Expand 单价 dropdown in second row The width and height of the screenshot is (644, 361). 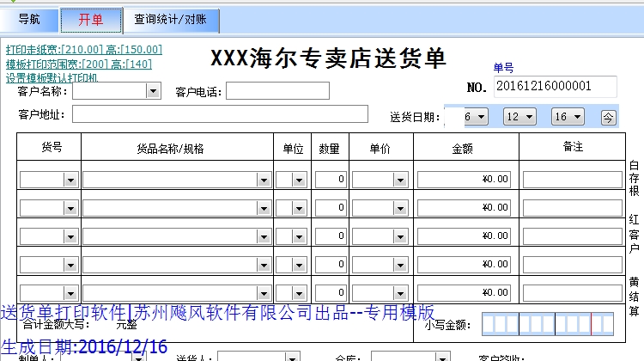tap(400, 208)
